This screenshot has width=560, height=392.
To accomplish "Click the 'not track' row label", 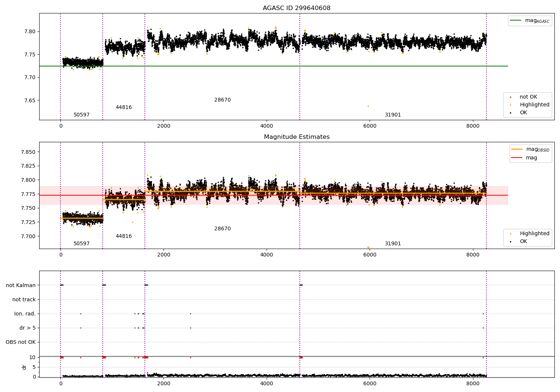I will [x=24, y=299].
